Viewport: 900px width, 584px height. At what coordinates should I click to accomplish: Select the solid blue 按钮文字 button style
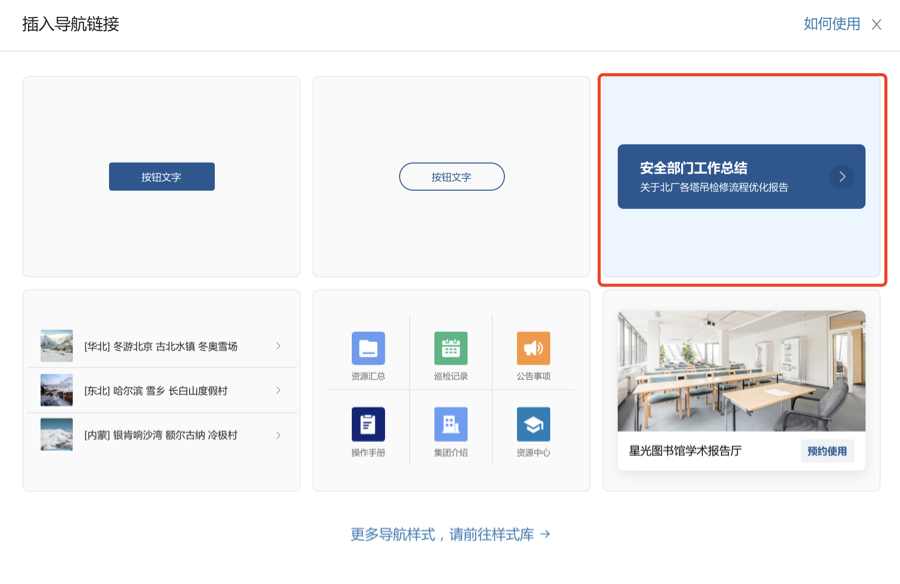(162, 177)
